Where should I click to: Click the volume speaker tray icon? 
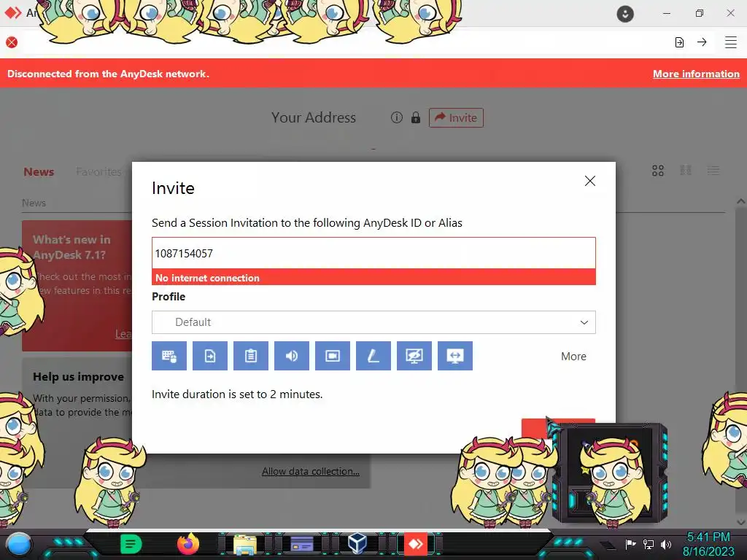(666, 544)
